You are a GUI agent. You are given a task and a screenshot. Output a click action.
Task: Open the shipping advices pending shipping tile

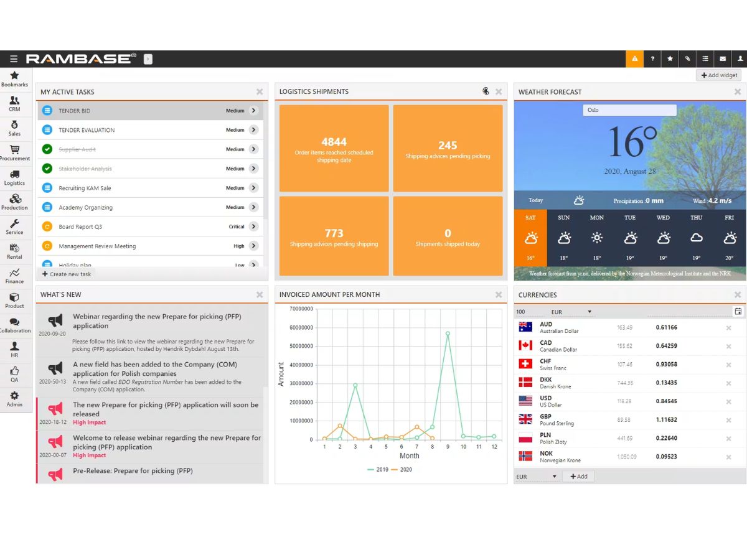click(x=334, y=236)
